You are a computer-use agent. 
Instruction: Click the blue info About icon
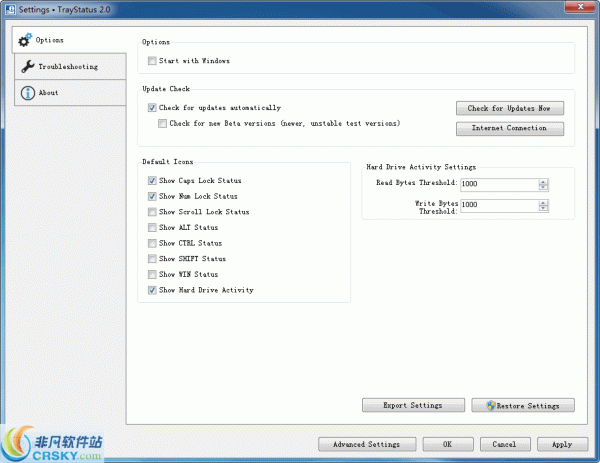click(28, 93)
